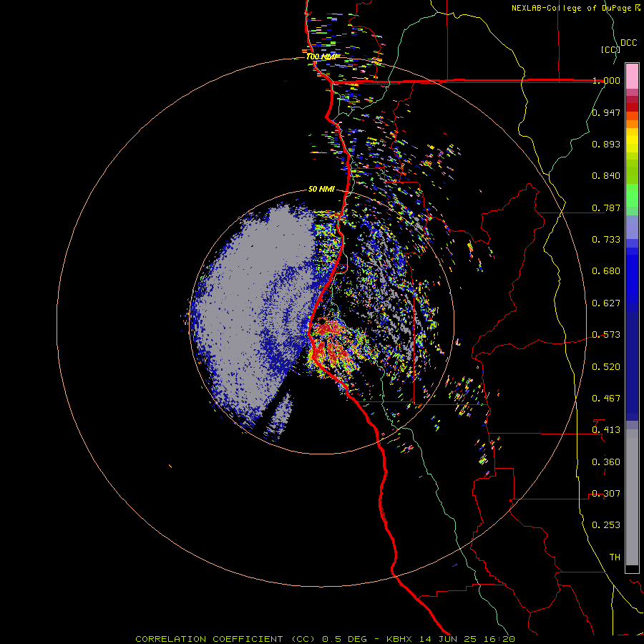This screenshot has width=644, height=644.
Task: Select the 0.893 legend value
Action: pyautogui.click(x=606, y=144)
